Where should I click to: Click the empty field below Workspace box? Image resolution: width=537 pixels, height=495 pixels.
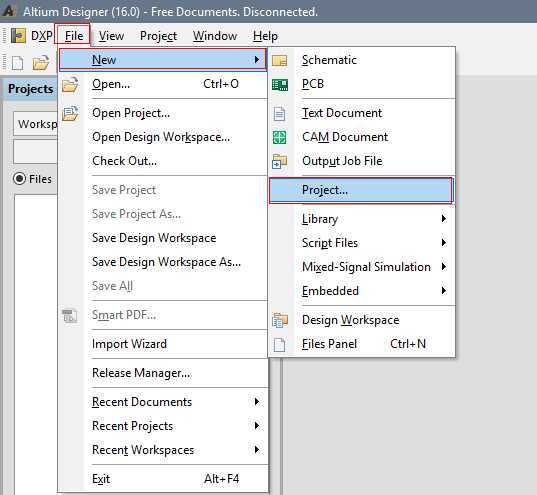[x=35, y=151]
